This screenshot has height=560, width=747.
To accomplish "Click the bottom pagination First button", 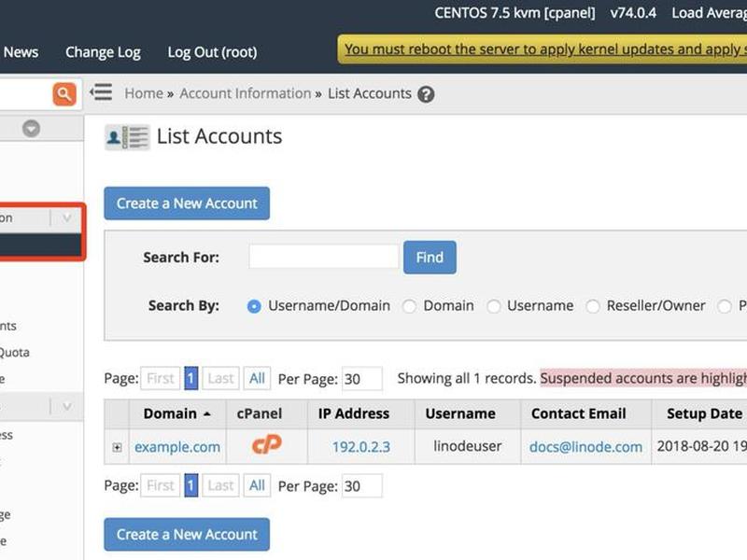I will pyautogui.click(x=161, y=485).
